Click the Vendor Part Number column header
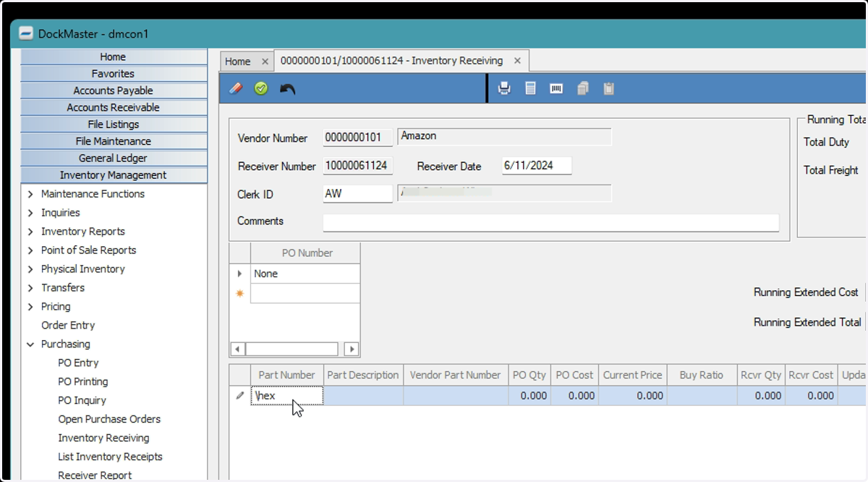The width and height of the screenshot is (868, 482). point(456,375)
